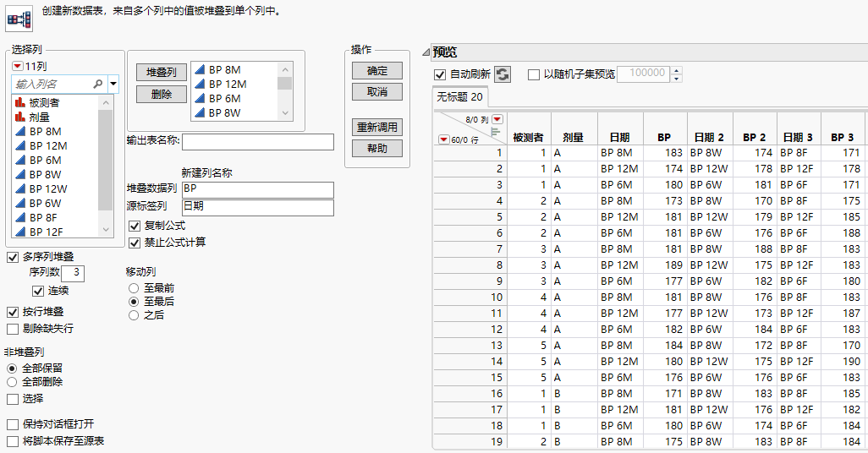Click the 日期 2 column header in preview
Screen dimensions: 868x453
point(710,138)
